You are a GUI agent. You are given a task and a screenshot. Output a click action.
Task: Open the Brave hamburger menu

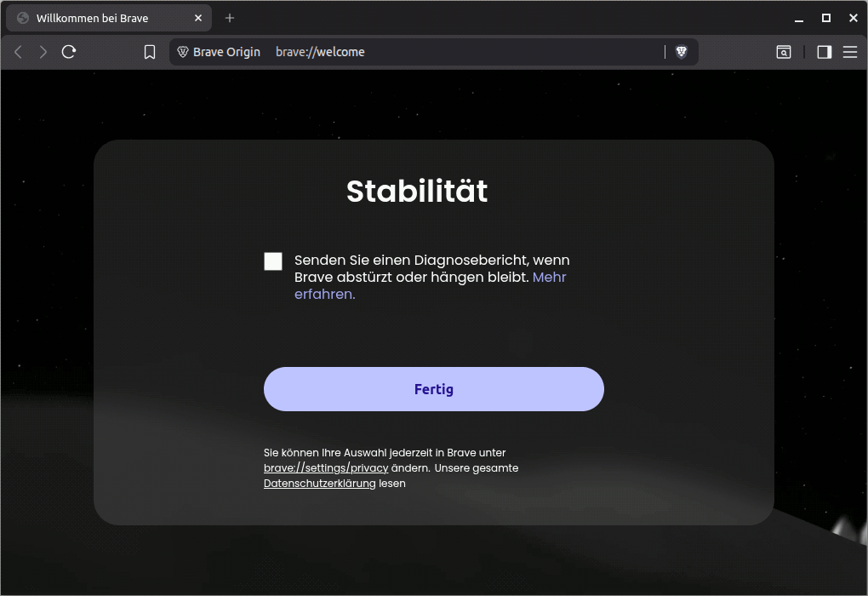point(850,52)
